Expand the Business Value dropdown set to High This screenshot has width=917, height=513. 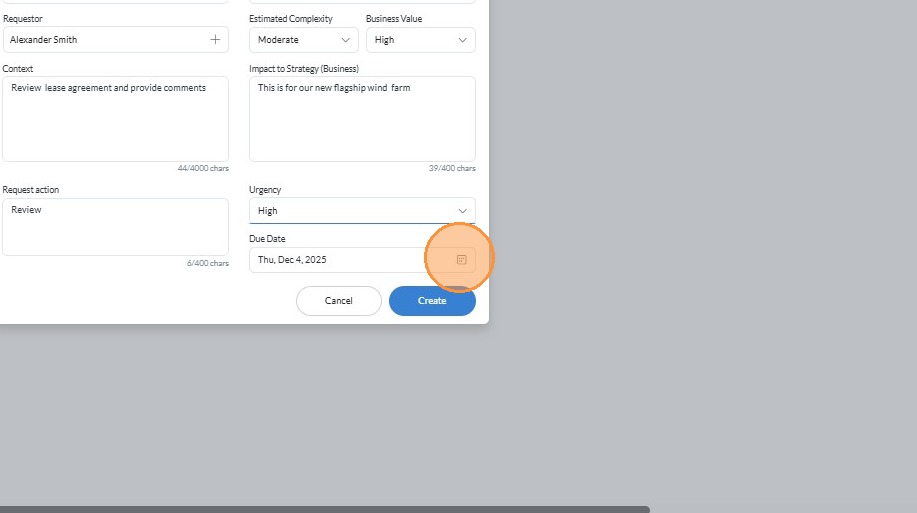coord(419,40)
